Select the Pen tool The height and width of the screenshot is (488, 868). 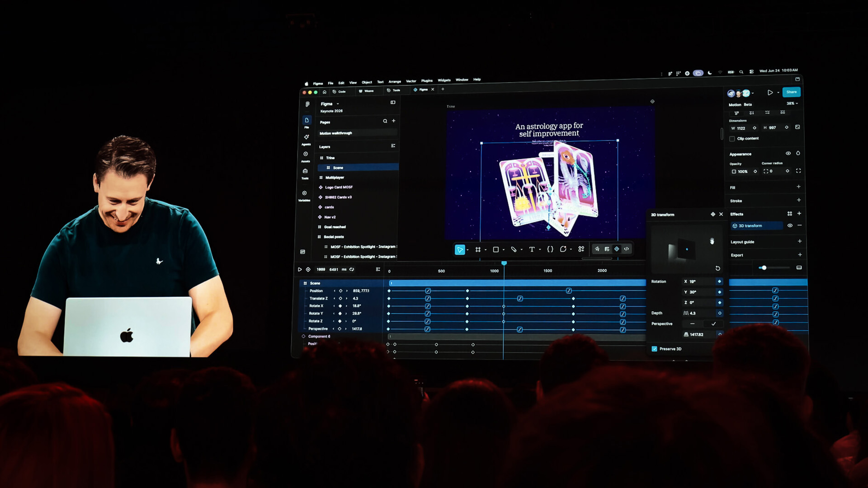click(514, 249)
